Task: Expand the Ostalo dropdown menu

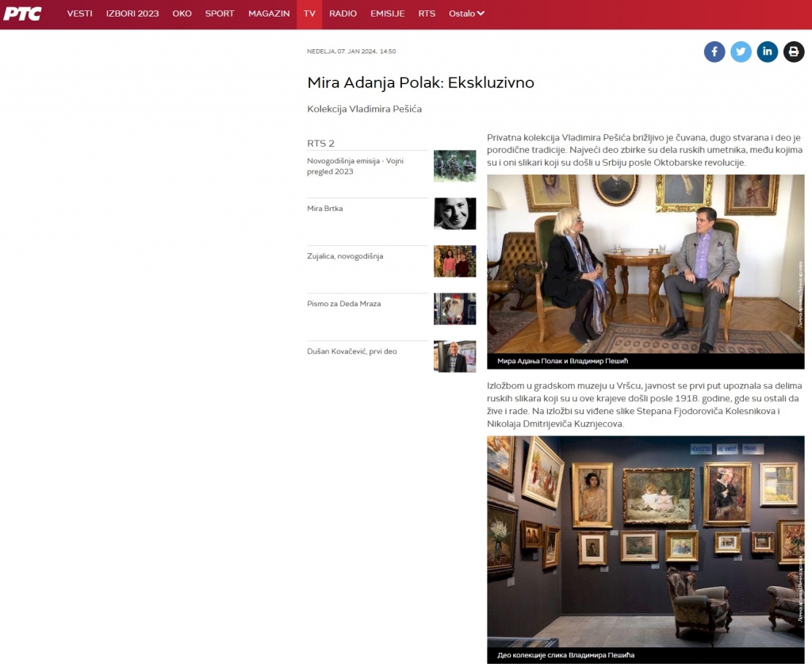Action: 466,13
